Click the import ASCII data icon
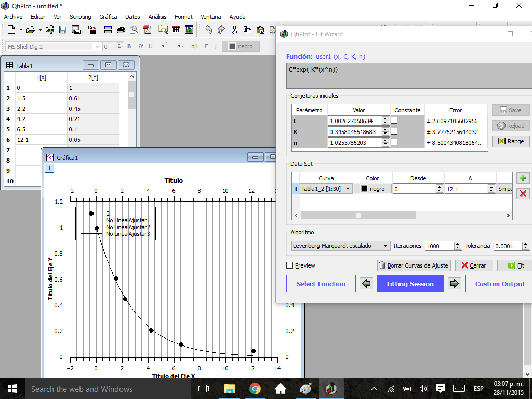The image size is (532, 399). (x=92, y=30)
